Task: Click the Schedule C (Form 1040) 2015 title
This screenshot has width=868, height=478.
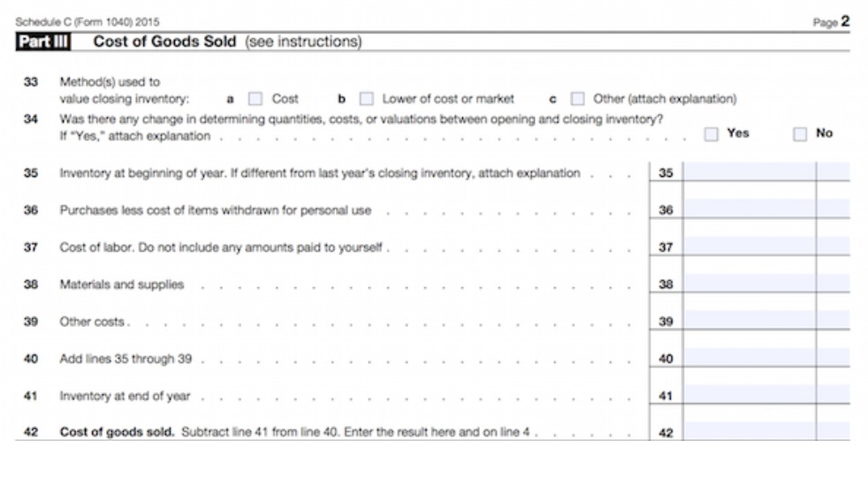Action: [88, 22]
